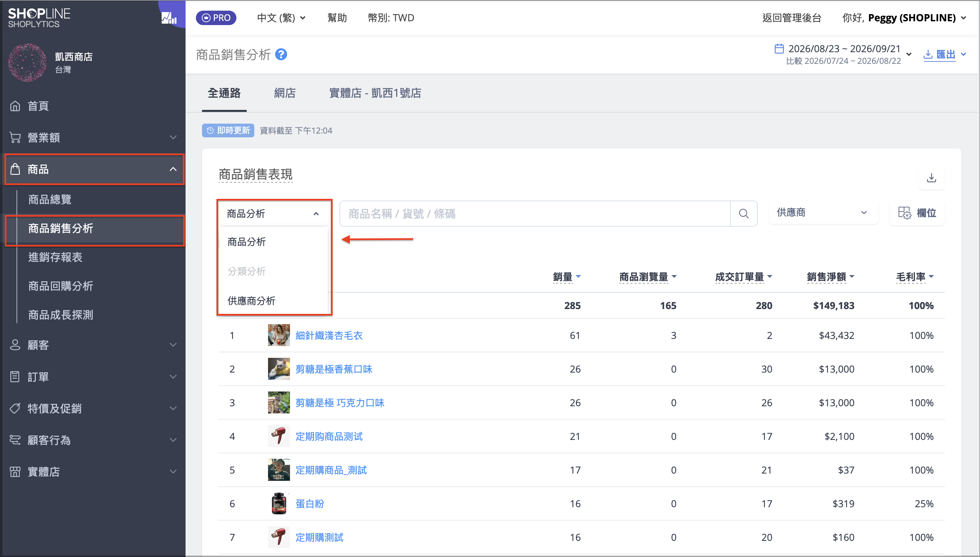
Task: Click the 實體店 store icon
Action: 15,472
